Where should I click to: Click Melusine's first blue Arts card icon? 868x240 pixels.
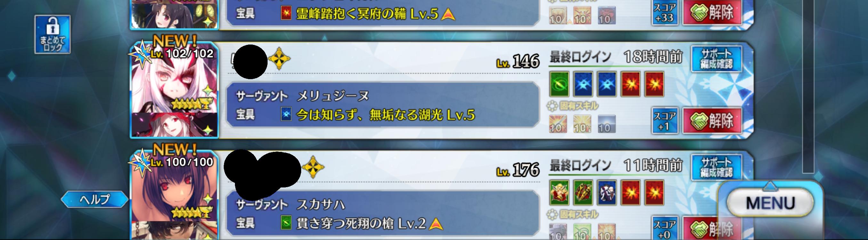(x=583, y=84)
